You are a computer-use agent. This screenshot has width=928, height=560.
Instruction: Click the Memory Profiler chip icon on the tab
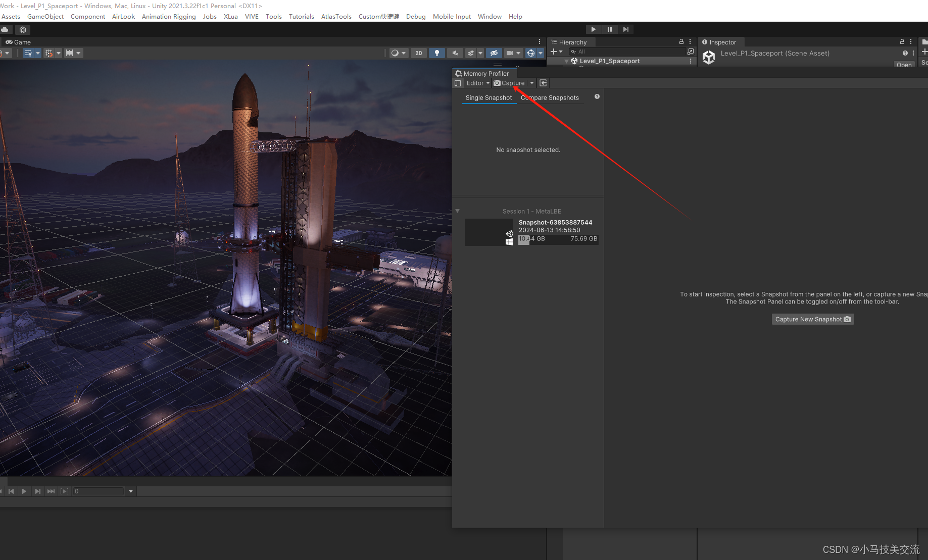458,73
